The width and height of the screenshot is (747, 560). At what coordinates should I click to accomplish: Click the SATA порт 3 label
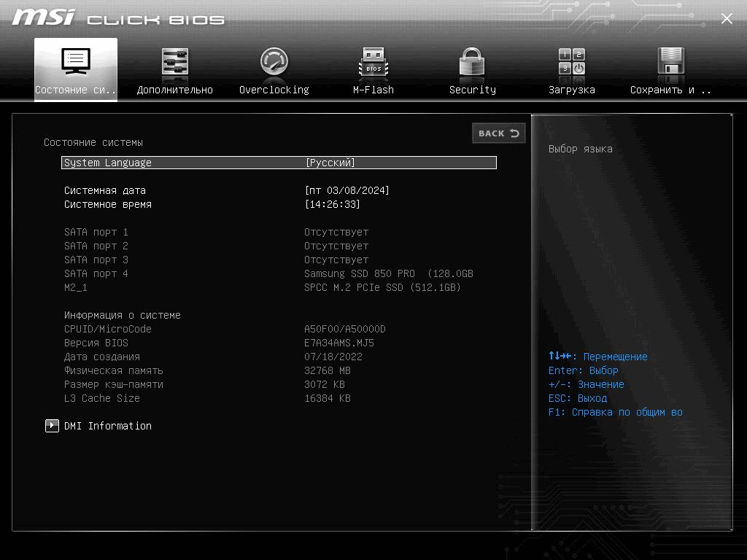click(x=96, y=260)
